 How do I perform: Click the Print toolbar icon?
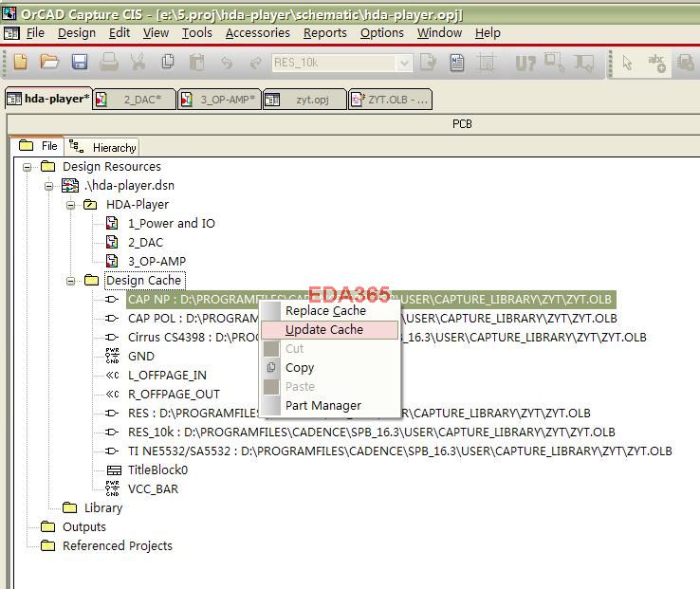(x=108, y=62)
